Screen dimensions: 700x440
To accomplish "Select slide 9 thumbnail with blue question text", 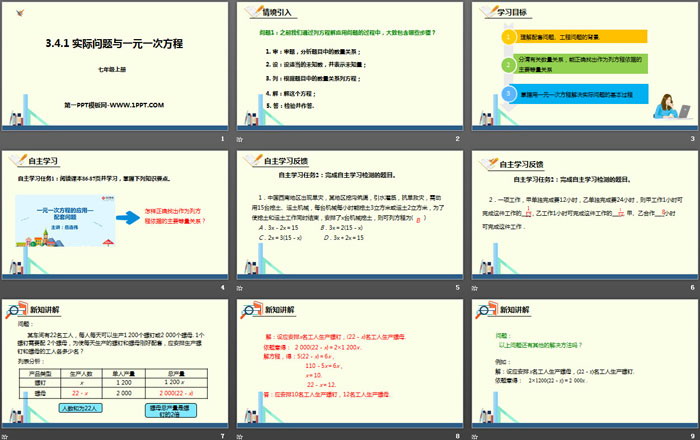I will pos(584,367).
